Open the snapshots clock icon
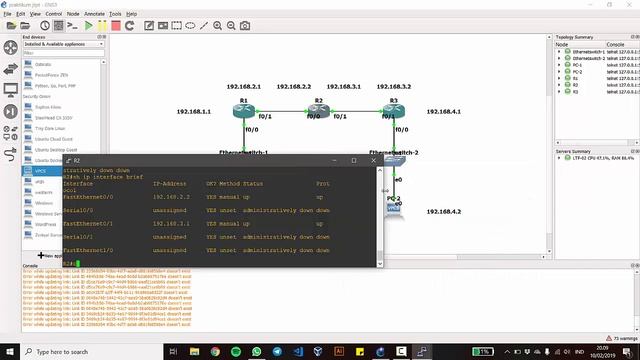The width and height of the screenshot is (640, 360). click(45, 26)
